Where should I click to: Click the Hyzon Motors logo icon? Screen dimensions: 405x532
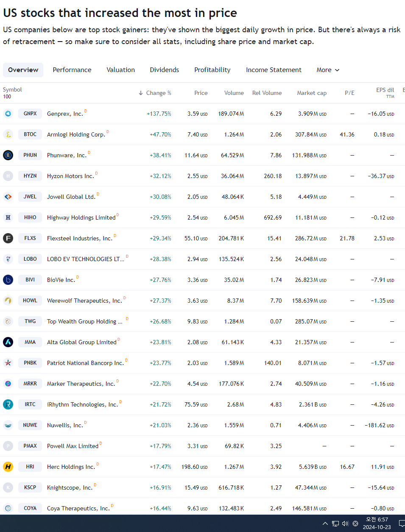[8, 176]
